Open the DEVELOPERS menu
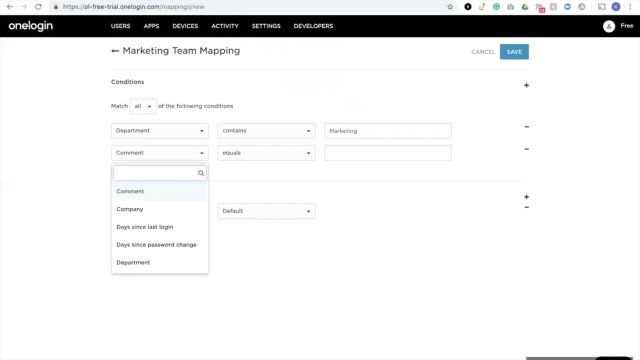640x360 pixels. tap(313, 26)
